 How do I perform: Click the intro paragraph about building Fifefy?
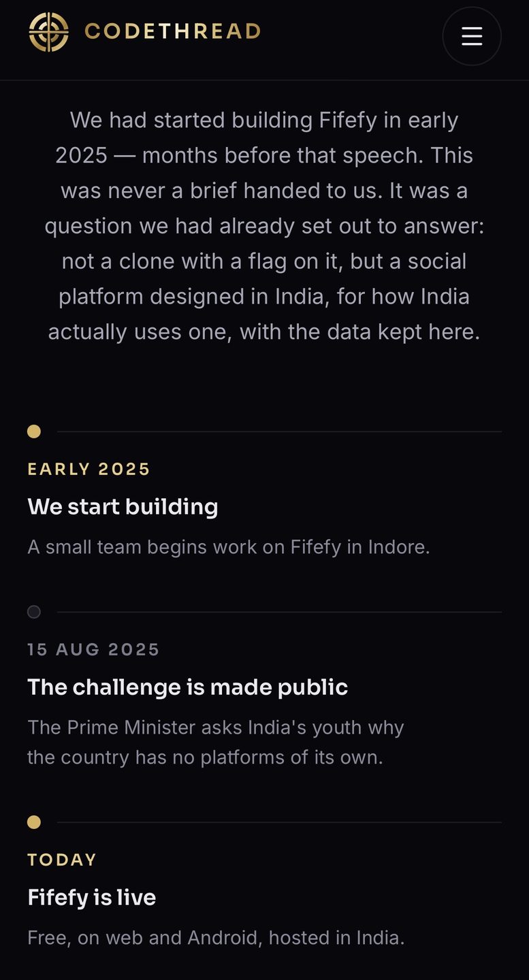264,226
